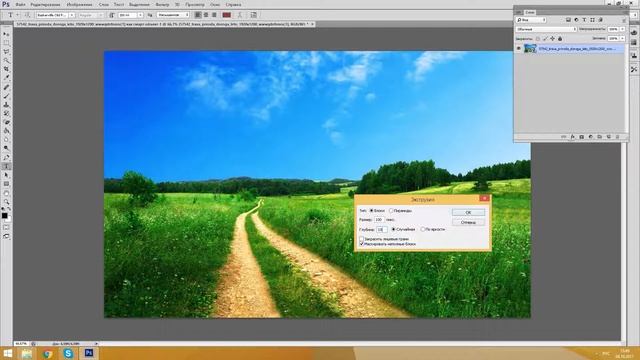Viewport: 640px width, 360px height.
Task: Click the create new group folder icon
Action: 600,137
